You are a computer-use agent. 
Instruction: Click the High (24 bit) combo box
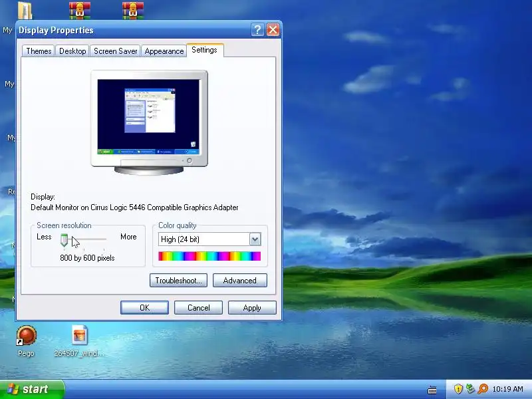pyautogui.click(x=209, y=239)
